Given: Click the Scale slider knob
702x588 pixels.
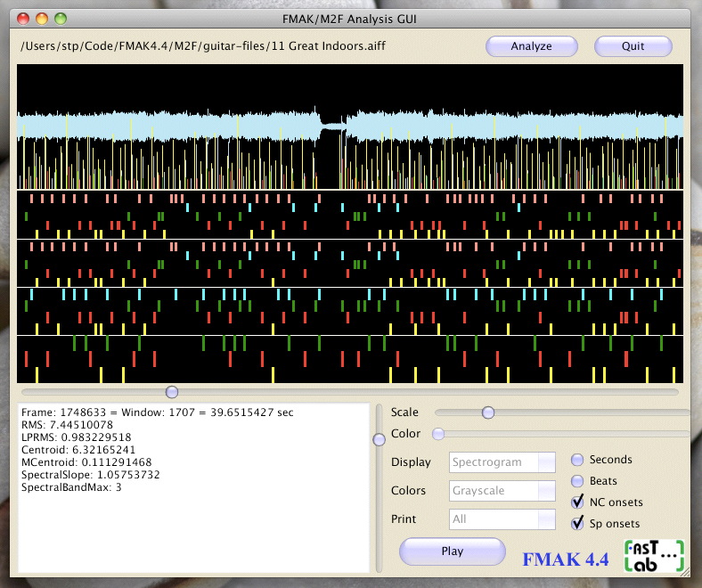Looking at the screenshot, I should [x=488, y=412].
